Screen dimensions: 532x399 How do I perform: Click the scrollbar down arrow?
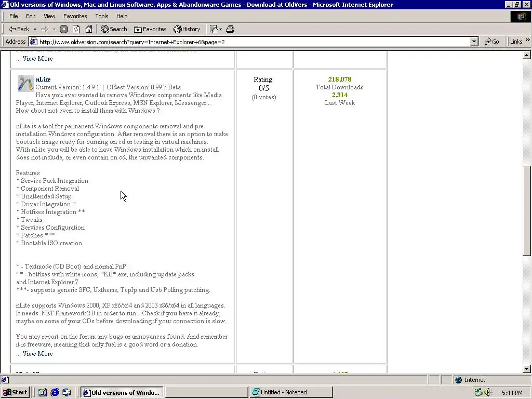point(527,369)
